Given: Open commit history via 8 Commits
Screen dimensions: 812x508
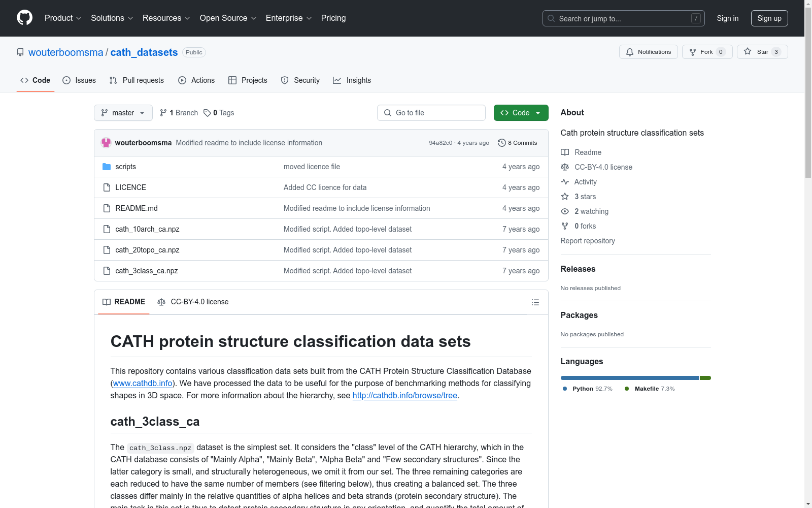Looking at the screenshot, I should click(517, 143).
